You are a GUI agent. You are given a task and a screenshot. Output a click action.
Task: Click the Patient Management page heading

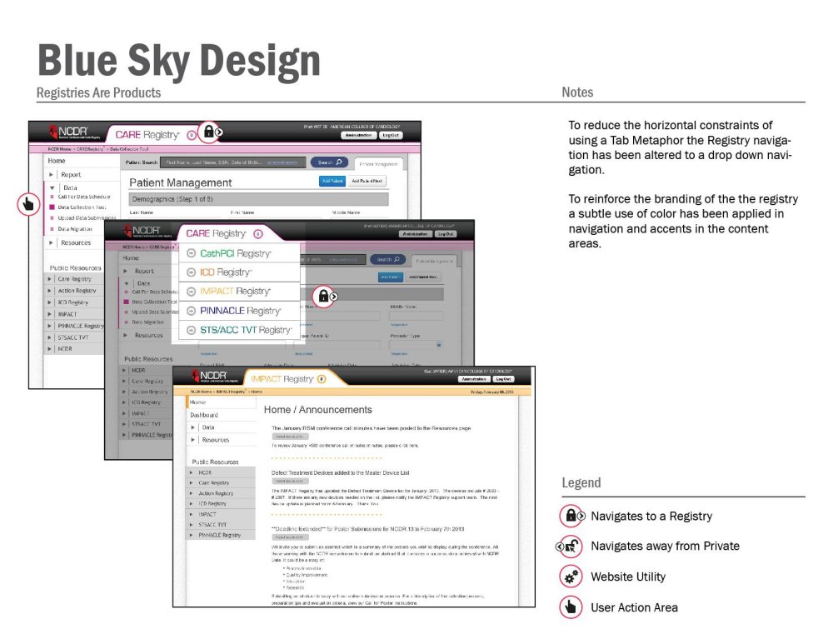pos(181,182)
